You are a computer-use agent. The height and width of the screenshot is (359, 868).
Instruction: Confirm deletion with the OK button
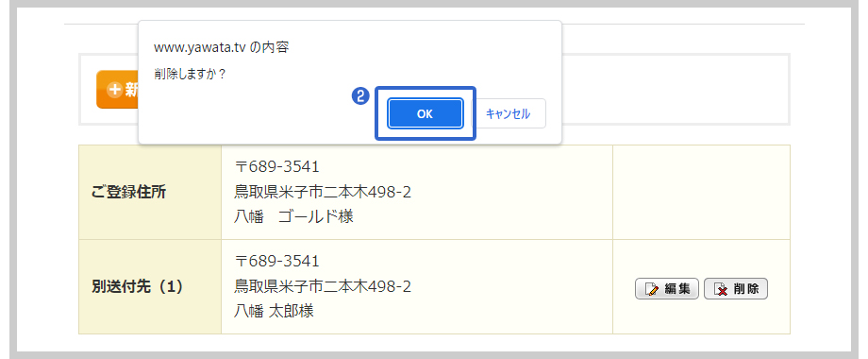(x=426, y=113)
